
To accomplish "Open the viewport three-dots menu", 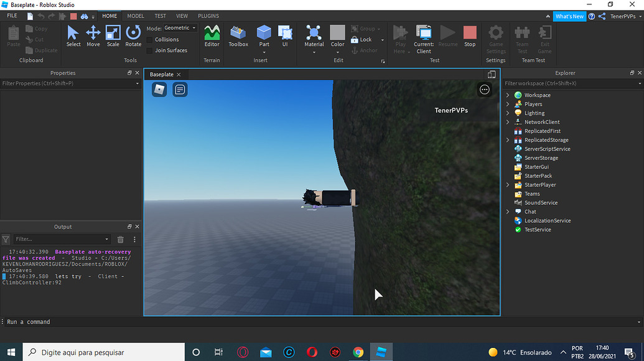I will pos(485,90).
